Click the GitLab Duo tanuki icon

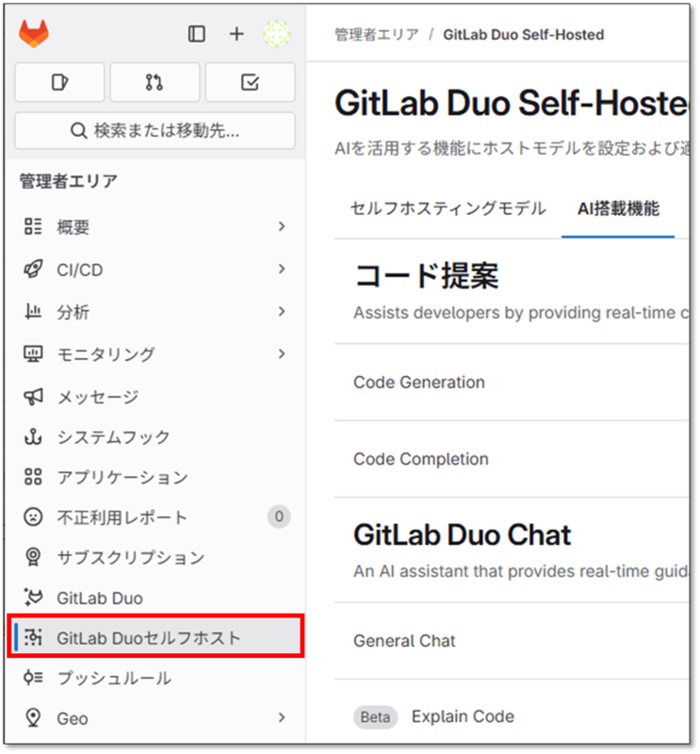33,598
